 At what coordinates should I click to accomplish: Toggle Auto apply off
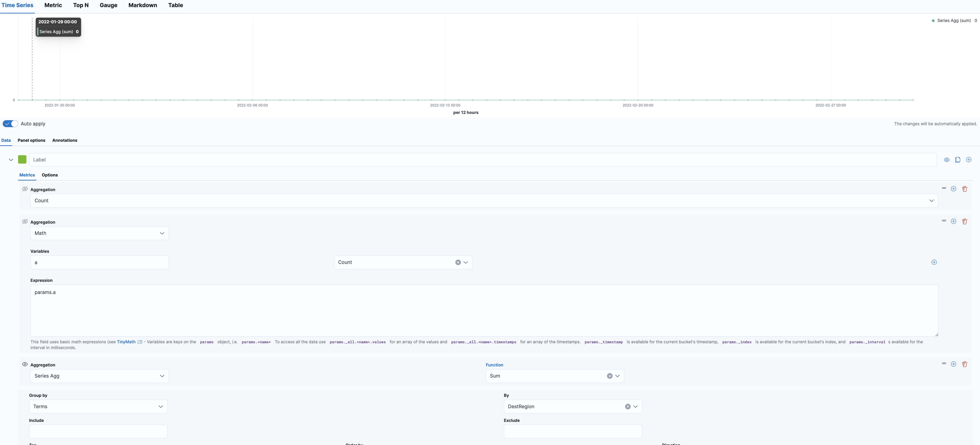tap(10, 124)
